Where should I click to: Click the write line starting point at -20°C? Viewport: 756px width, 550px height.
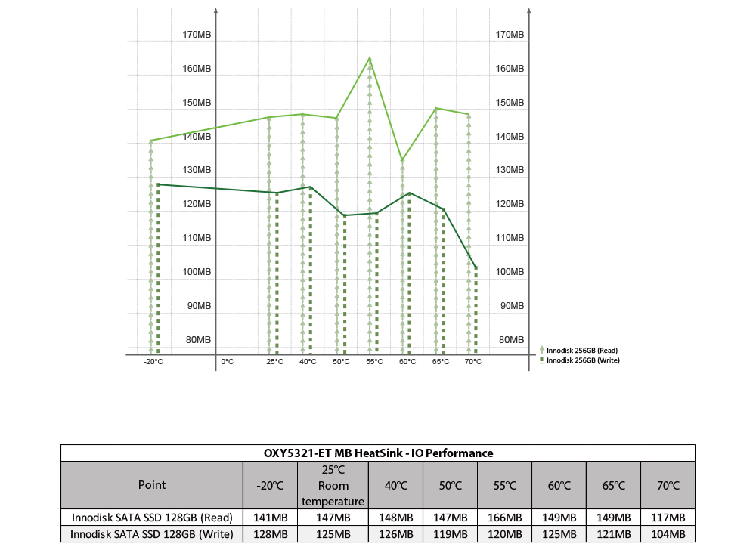tap(158, 184)
